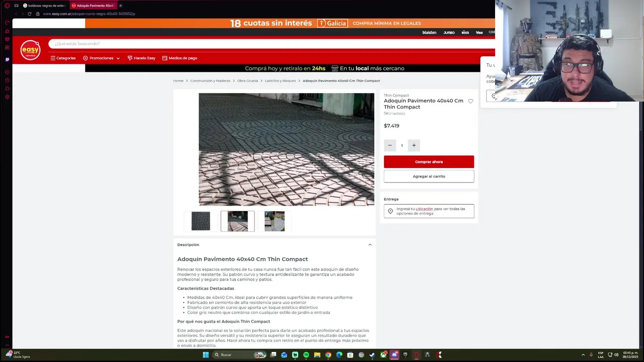Select the second patio thumbnail
Screen dimensions: 644x362
[237, 221]
